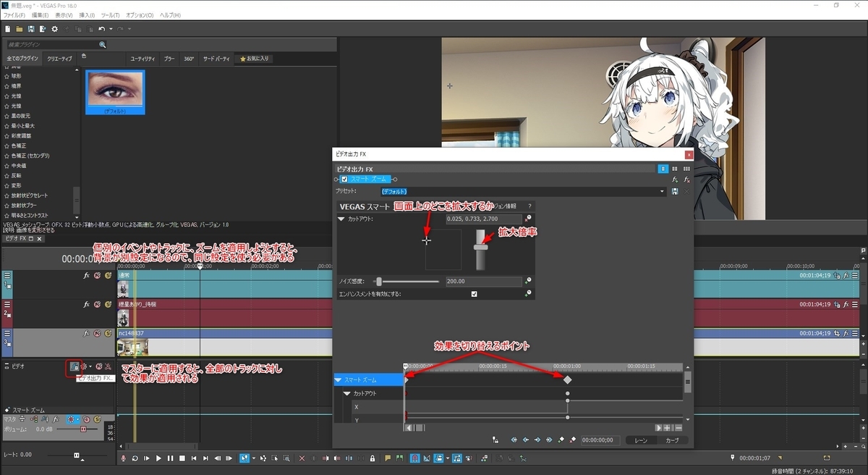868x475 pixels.
Task: Open the help question mark in the Smart Zoom panel
Action: point(529,206)
